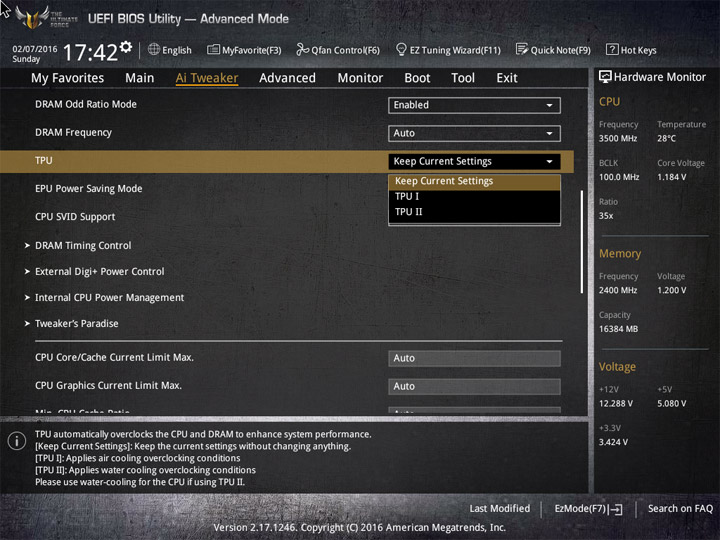Click the TUF logo emblem

32,17
